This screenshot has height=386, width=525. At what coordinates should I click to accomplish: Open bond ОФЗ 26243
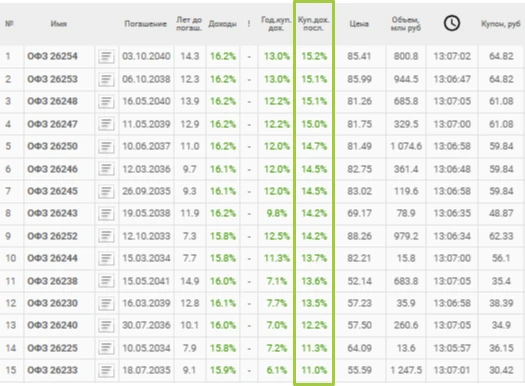[52, 213]
